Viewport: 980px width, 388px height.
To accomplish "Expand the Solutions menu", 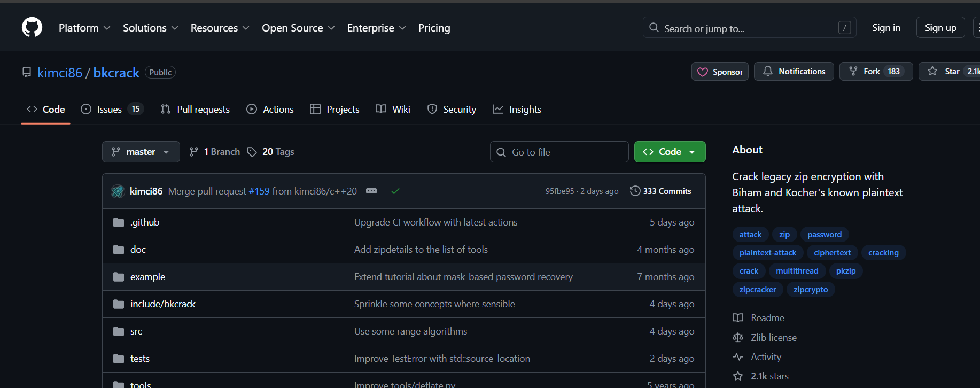I will pyautogui.click(x=150, y=28).
